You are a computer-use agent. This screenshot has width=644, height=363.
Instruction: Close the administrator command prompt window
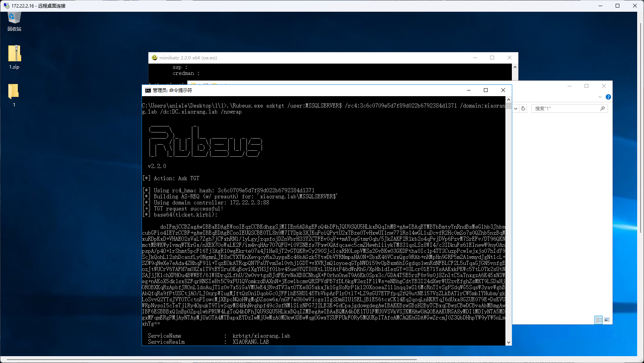coord(503,90)
